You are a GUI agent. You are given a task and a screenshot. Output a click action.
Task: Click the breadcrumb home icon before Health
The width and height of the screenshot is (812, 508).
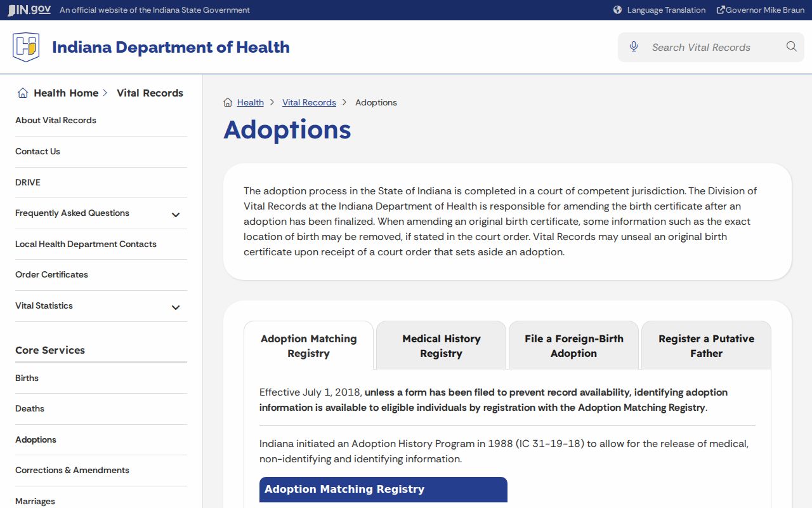(228, 102)
